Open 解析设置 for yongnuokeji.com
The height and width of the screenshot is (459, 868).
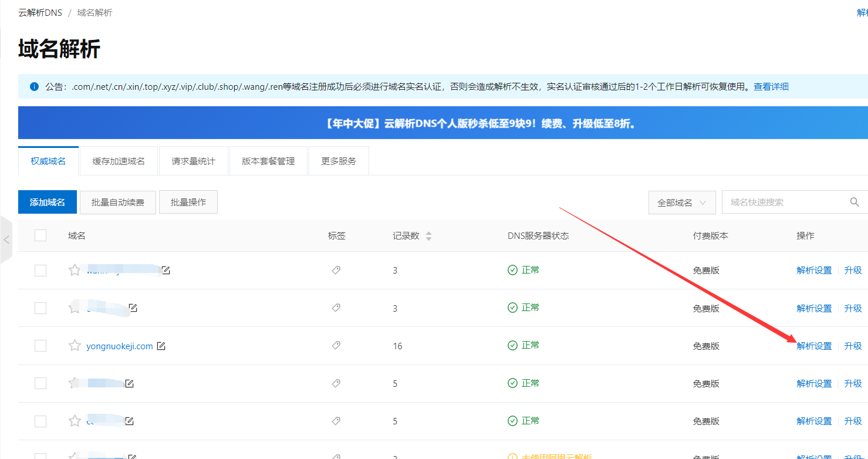point(814,346)
